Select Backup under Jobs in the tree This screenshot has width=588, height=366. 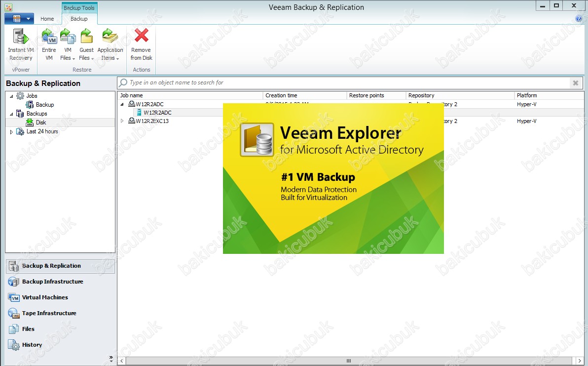pyautogui.click(x=45, y=105)
